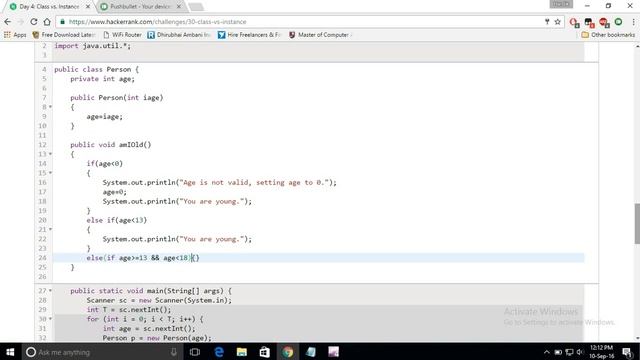Show hidden system tray icons chevron
This screenshot has width=640, height=360.
click(x=547, y=352)
